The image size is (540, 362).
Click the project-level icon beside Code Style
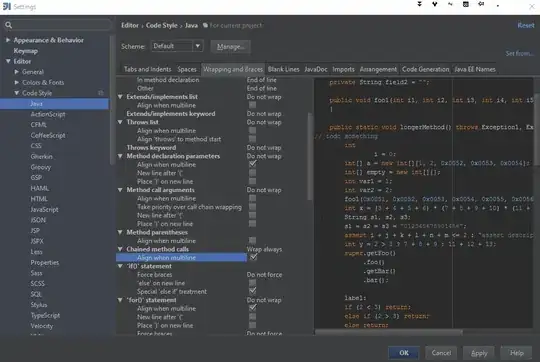[x=101, y=93]
